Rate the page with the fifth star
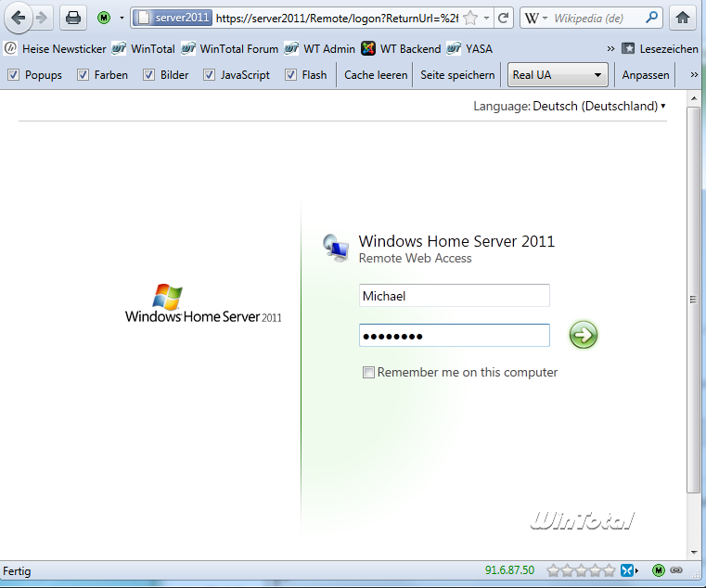706x588 pixels. click(610, 571)
